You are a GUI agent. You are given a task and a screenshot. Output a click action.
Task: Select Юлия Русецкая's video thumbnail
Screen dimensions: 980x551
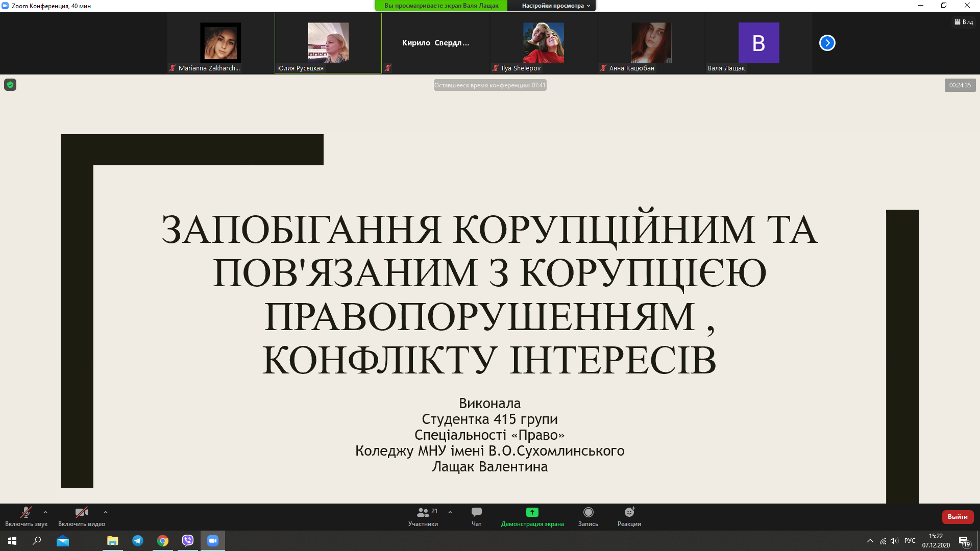point(328,43)
